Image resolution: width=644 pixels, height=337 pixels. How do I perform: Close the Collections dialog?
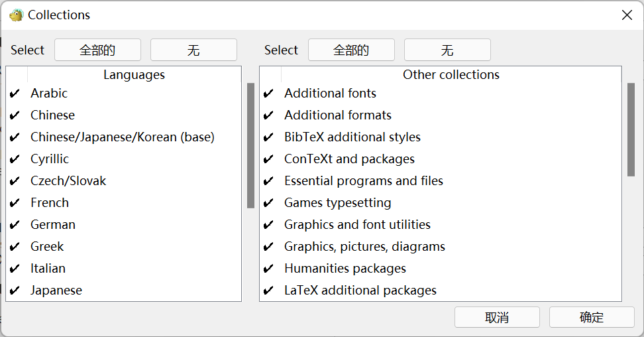(x=627, y=15)
